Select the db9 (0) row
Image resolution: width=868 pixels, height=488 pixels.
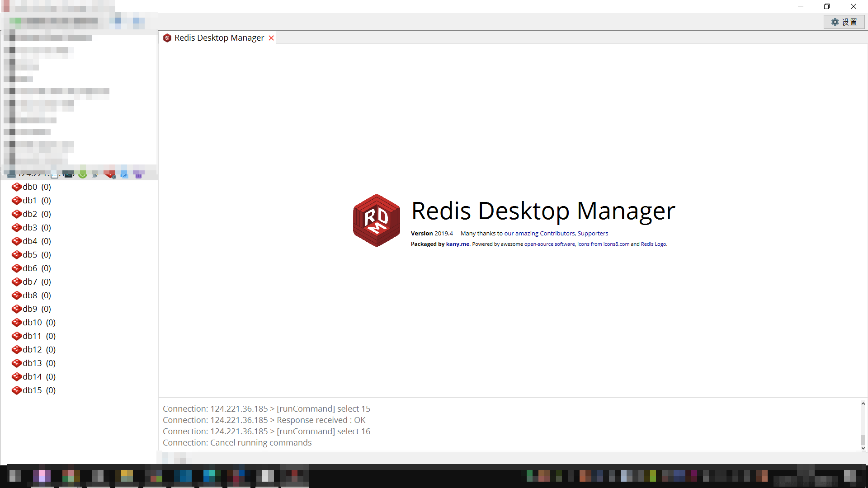pos(79,309)
